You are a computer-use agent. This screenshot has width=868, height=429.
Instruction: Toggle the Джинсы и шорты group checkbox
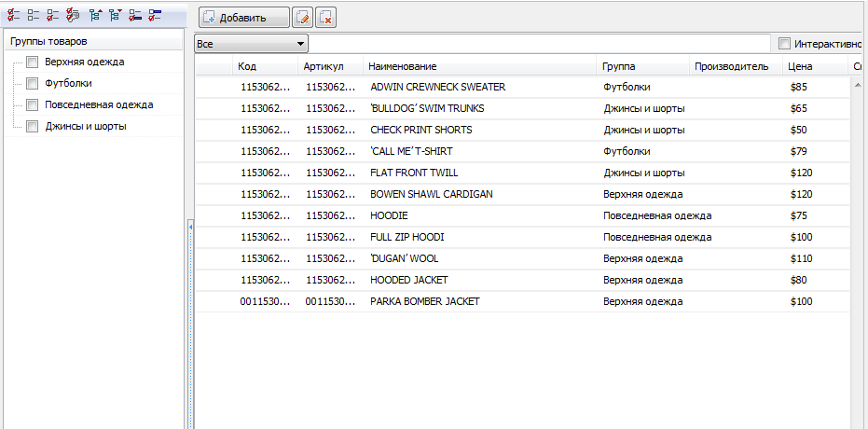pos(32,127)
